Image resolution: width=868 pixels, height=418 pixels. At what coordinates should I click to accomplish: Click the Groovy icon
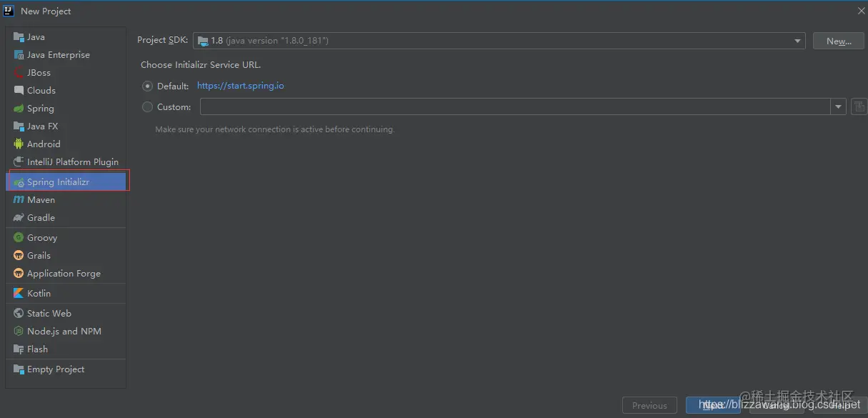coord(19,238)
